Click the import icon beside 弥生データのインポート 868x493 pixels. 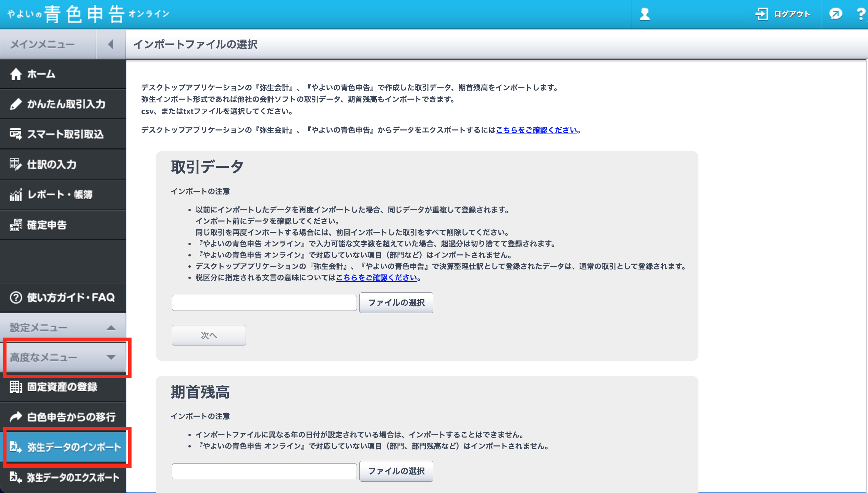(x=16, y=447)
